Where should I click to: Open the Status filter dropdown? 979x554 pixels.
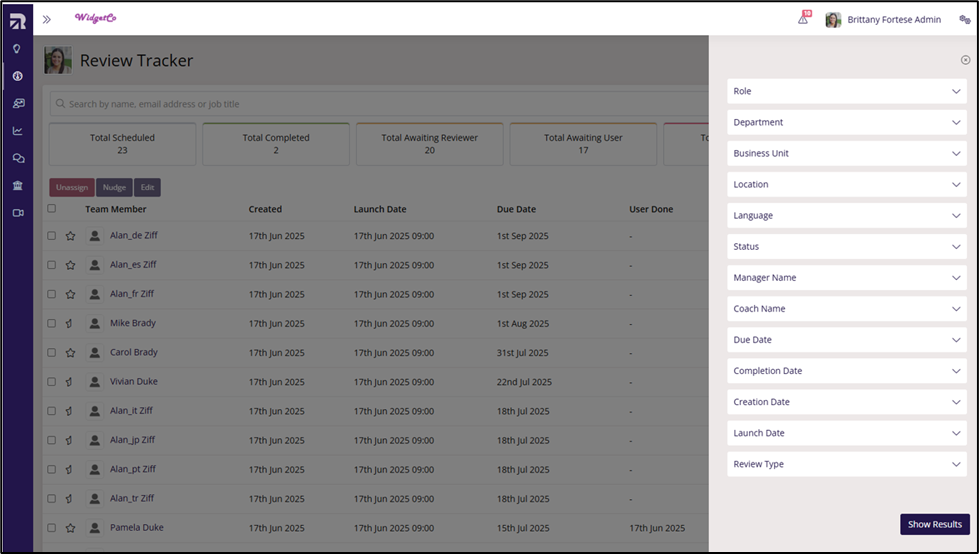pyautogui.click(x=847, y=247)
